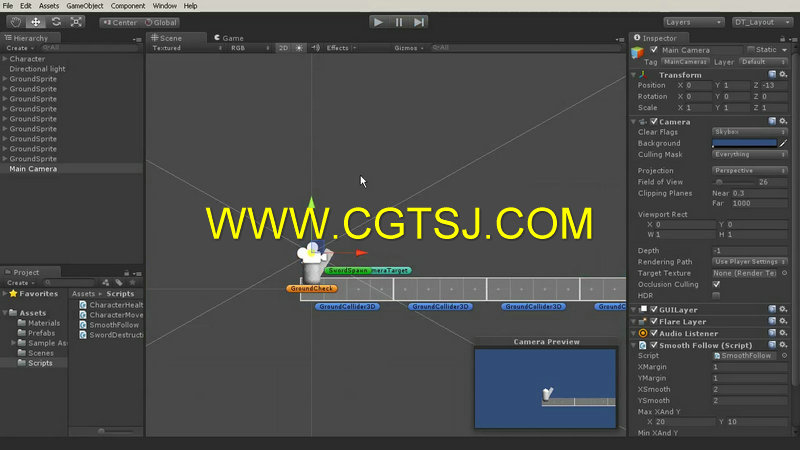Open the Window menu
The width and height of the screenshot is (800, 450).
(164, 6)
